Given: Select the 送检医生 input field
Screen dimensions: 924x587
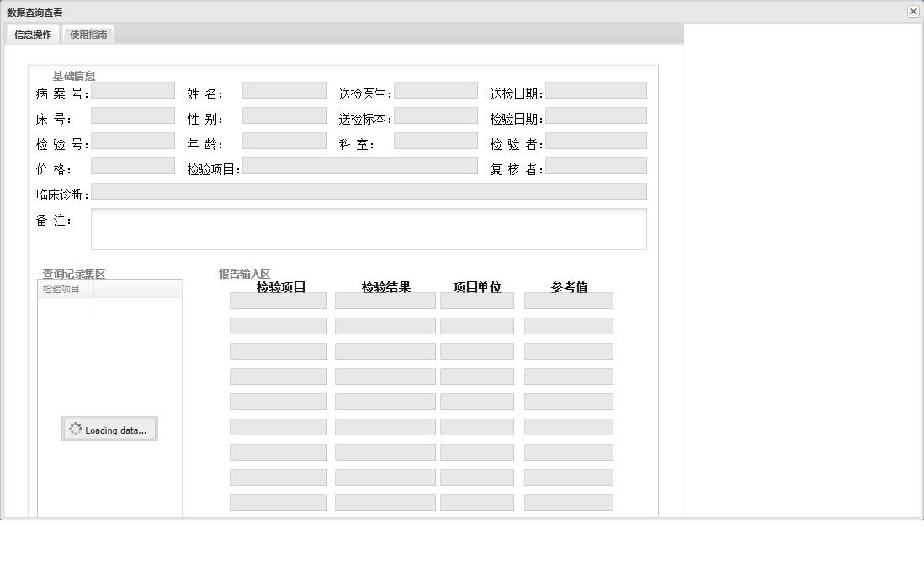Looking at the screenshot, I should (x=435, y=89).
